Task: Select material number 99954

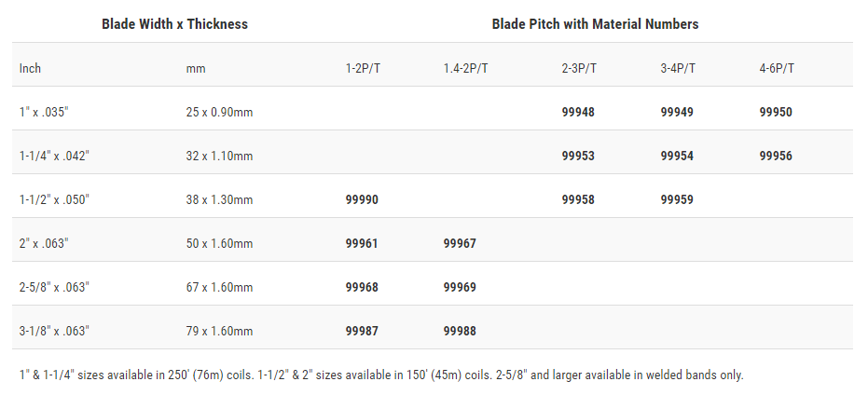Action: 677,157
